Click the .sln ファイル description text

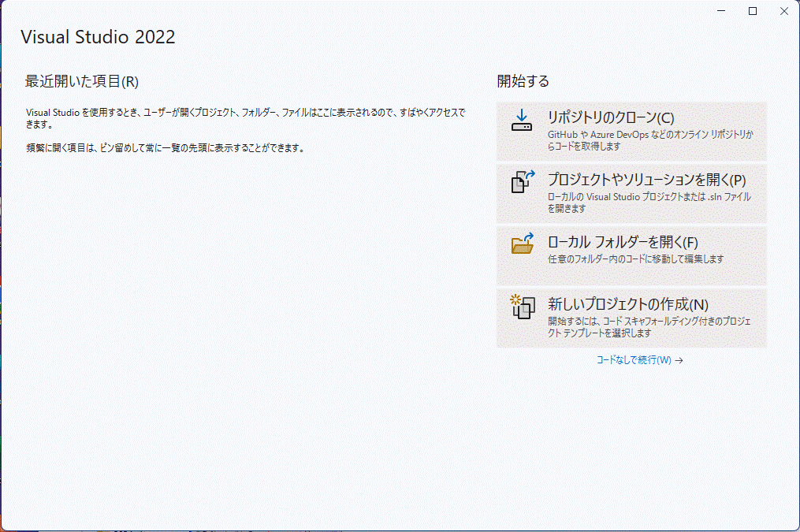point(649,197)
